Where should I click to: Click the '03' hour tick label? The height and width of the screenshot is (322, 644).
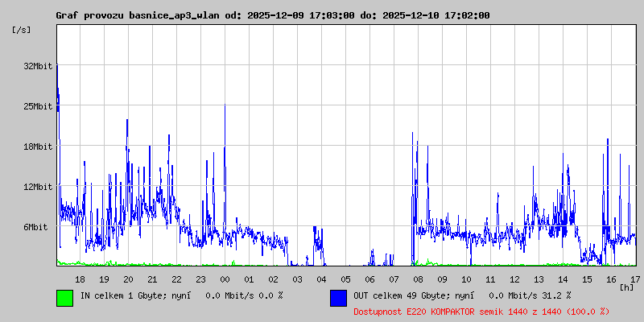pyautogui.click(x=297, y=279)
